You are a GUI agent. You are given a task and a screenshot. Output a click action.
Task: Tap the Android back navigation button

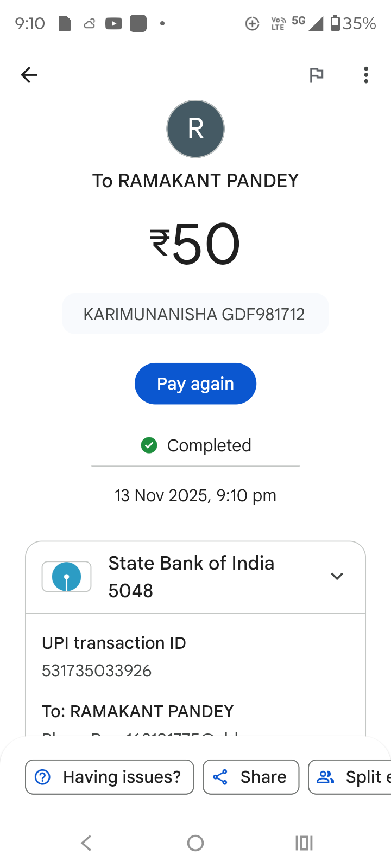86,843
